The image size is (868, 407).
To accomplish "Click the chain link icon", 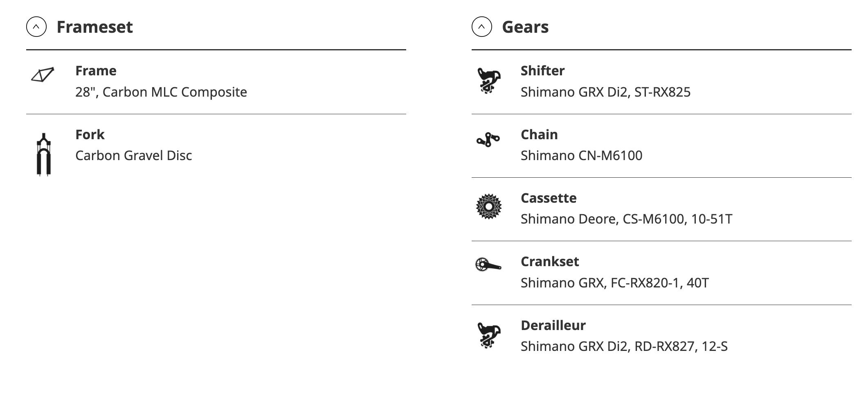I will pos(488,140).
